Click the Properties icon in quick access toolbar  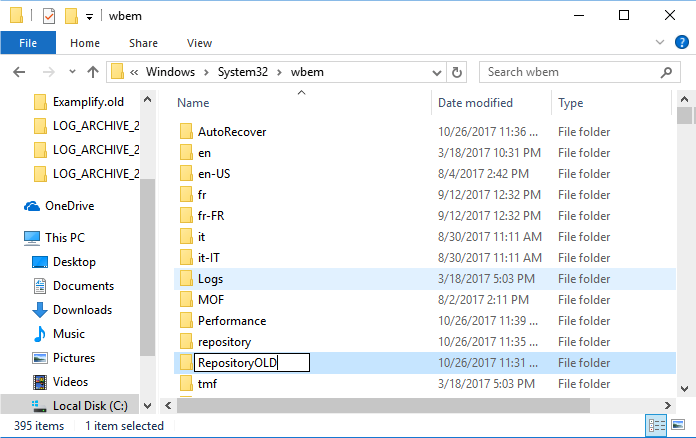(49, 16)
